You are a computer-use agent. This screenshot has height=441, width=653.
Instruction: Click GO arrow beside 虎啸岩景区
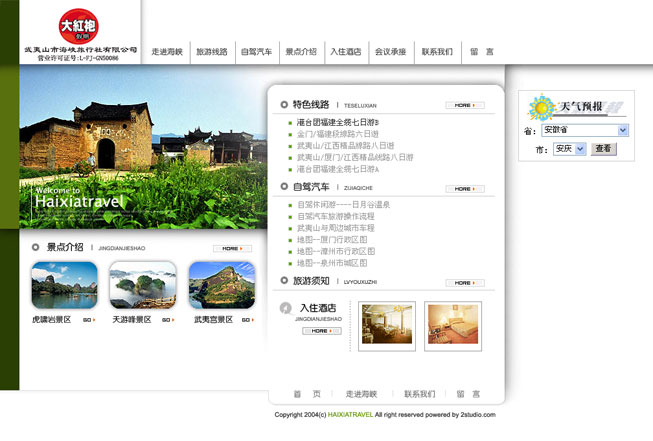tap(89, 320)
